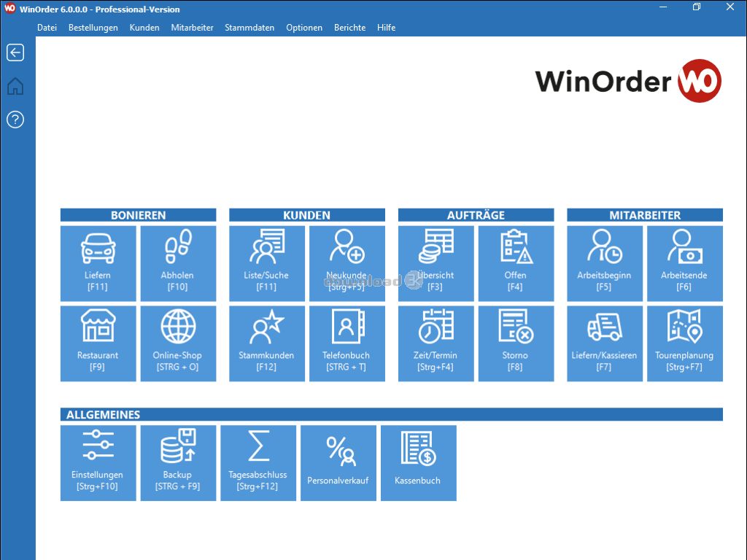Open the Zeit/Termin scheduled orders tile
Viewport: 747px width, 560px height.
coord(436,343)
